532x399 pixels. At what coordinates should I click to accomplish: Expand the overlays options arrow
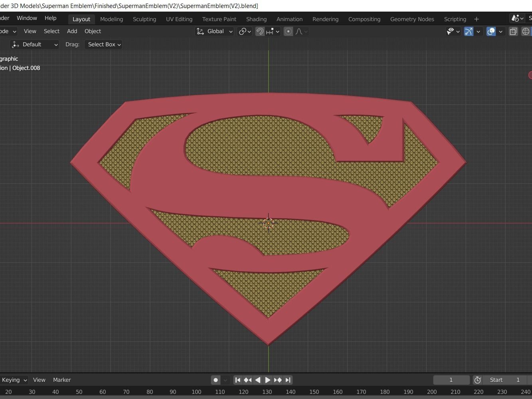(500, 31)
